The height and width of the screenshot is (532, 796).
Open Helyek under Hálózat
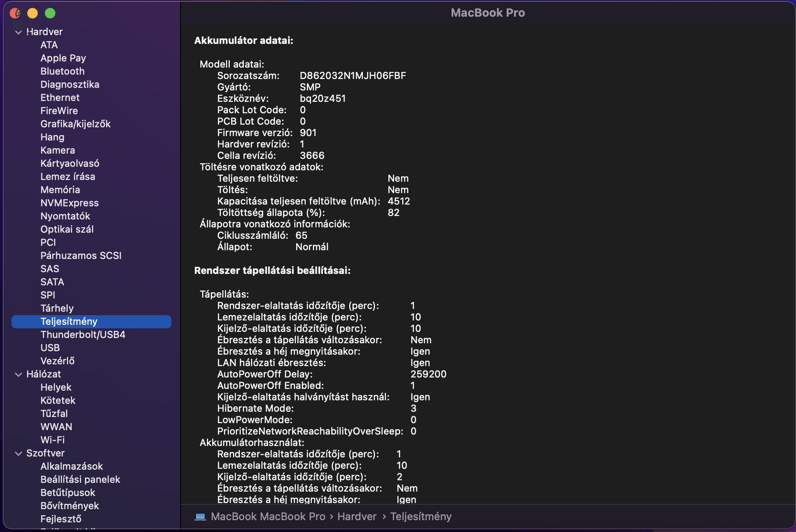pos(56,387)
